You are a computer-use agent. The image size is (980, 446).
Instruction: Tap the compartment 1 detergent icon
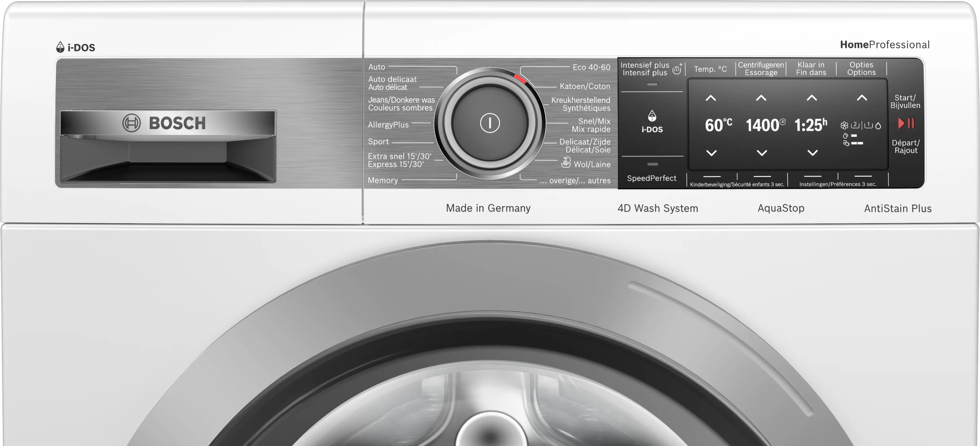(868, 125)
